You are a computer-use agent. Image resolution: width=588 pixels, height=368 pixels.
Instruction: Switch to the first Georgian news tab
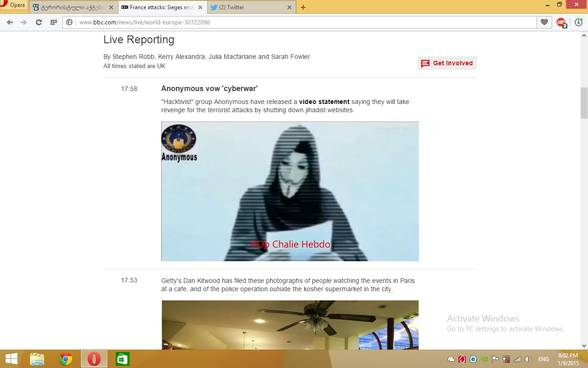click(69, 7)
